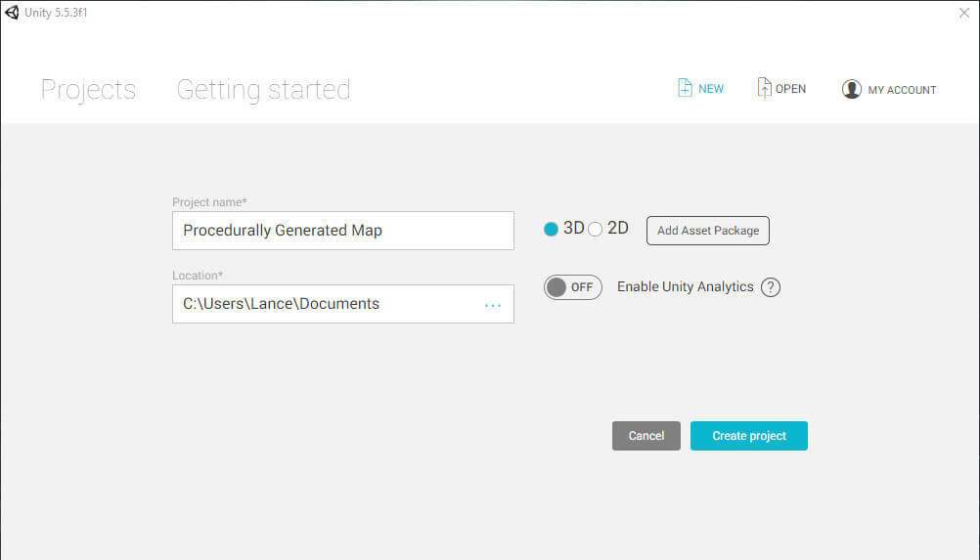The height and width of the screenshot is (560, 980).
Task: Click the Project name input field
Action: pos(343,231)
